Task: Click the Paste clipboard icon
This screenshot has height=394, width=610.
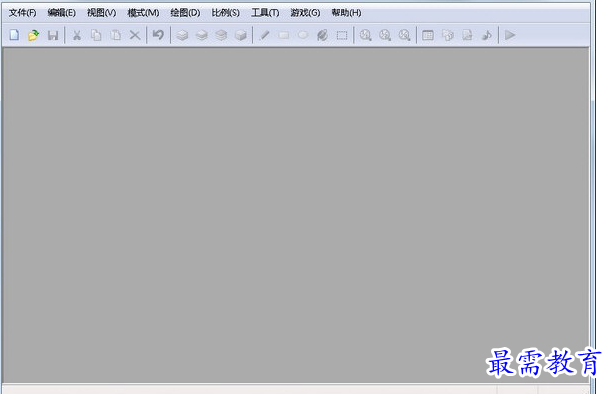Action: (x=116, y=35)
